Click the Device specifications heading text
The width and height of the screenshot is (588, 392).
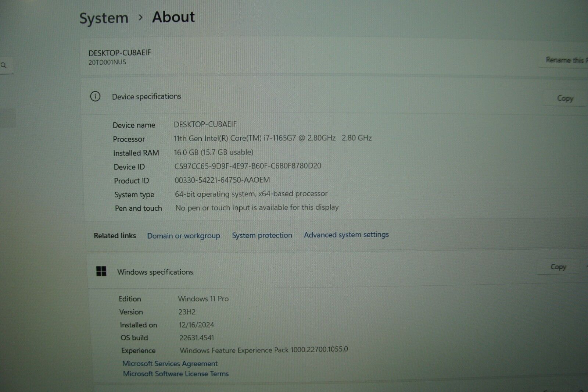146,97
